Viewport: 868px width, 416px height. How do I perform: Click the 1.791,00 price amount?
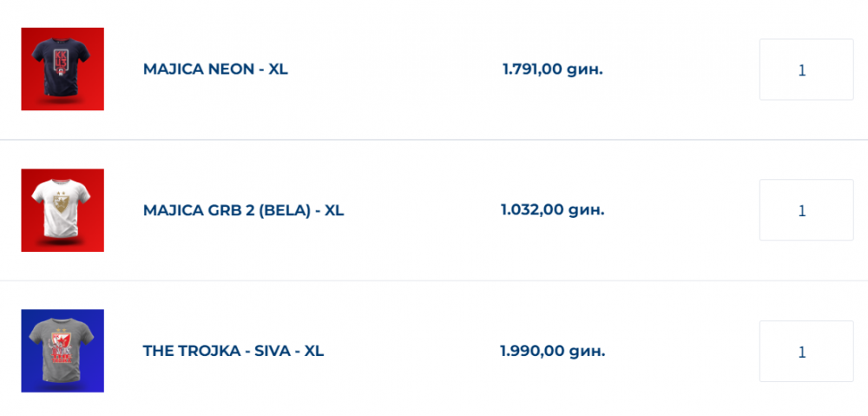[533, 69]
